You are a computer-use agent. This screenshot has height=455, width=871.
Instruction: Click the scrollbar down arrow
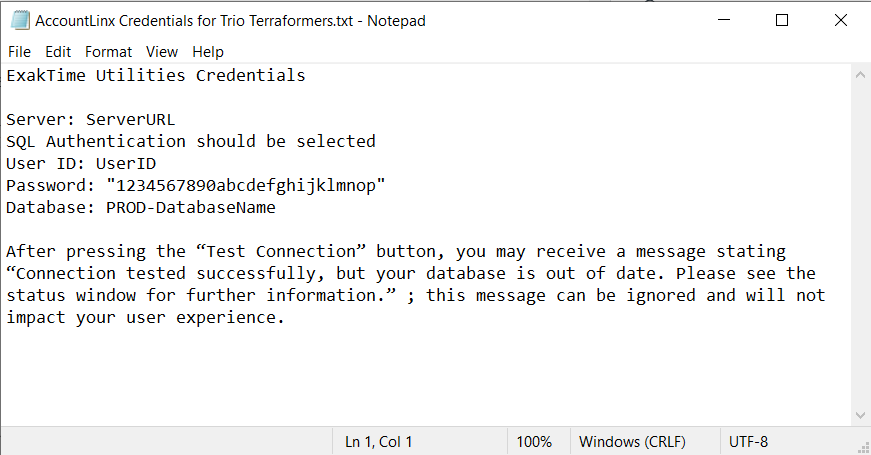coord(860,416)
